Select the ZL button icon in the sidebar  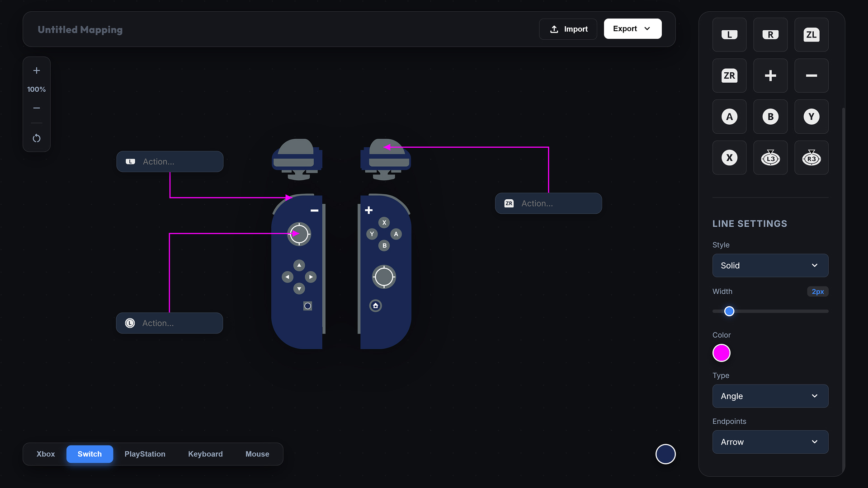pos(811,34)
